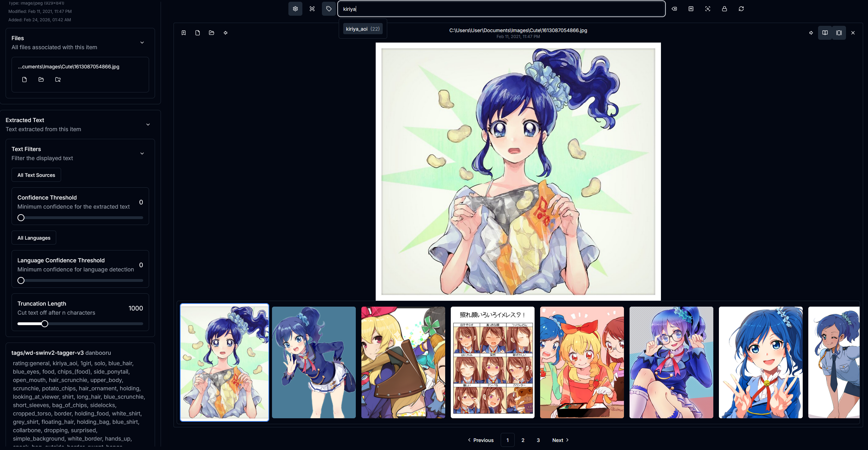The image size is (868, 450).
Task: Collapse the Extracted Text section
Action: pyautogui.click(x=148, y=125)
